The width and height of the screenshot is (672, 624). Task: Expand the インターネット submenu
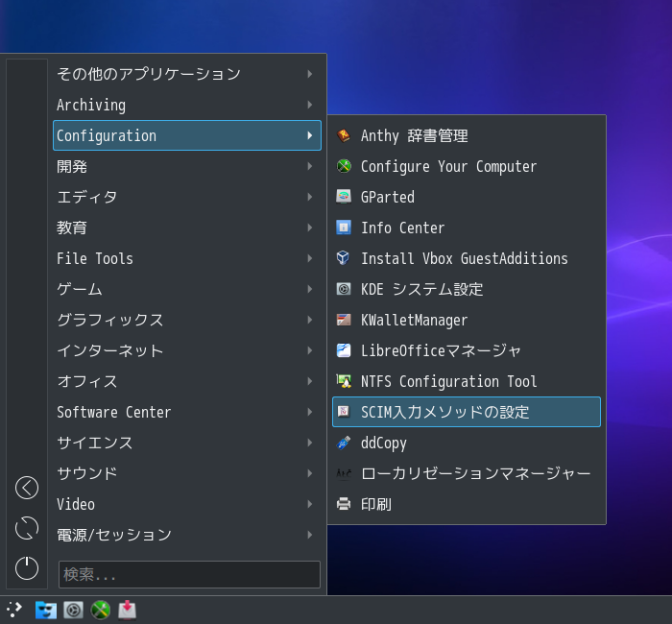187,350
